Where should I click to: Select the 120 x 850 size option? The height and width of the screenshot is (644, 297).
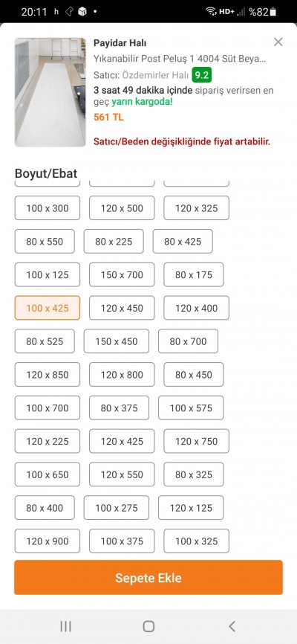tap(48, 374)
